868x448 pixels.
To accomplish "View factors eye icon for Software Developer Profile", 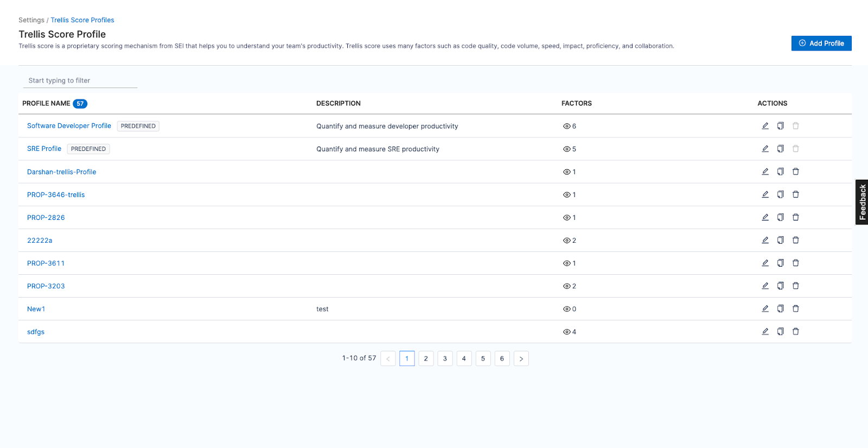I will point(566,126).
